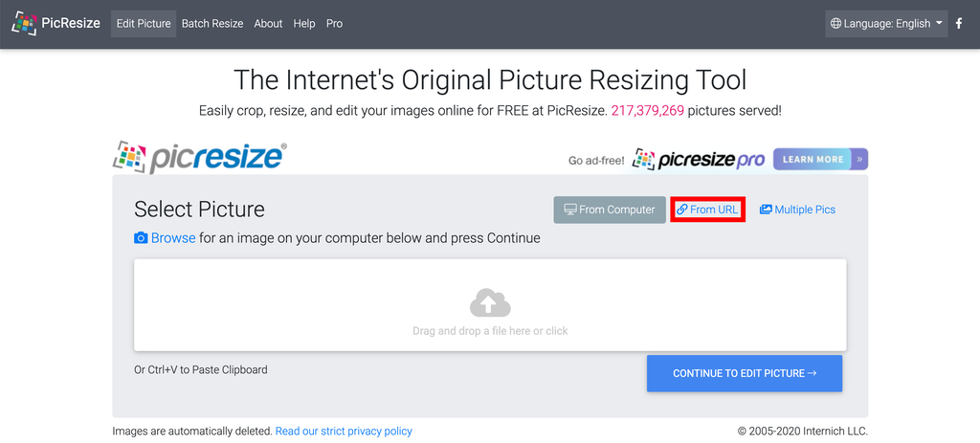The width and height of the screenshot is (980, 443).
Task: Open the Edit Picture menu item
Action: point(144,23)
